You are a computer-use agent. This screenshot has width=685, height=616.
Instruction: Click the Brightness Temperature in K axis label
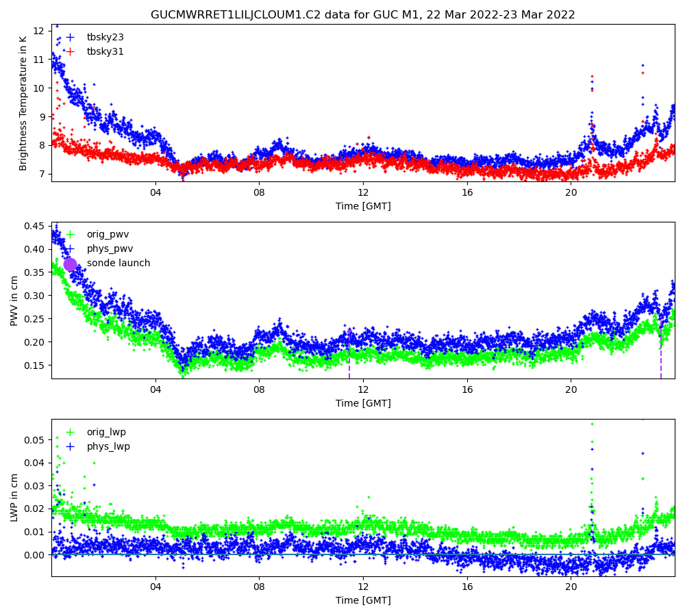[x=23, y=103]
